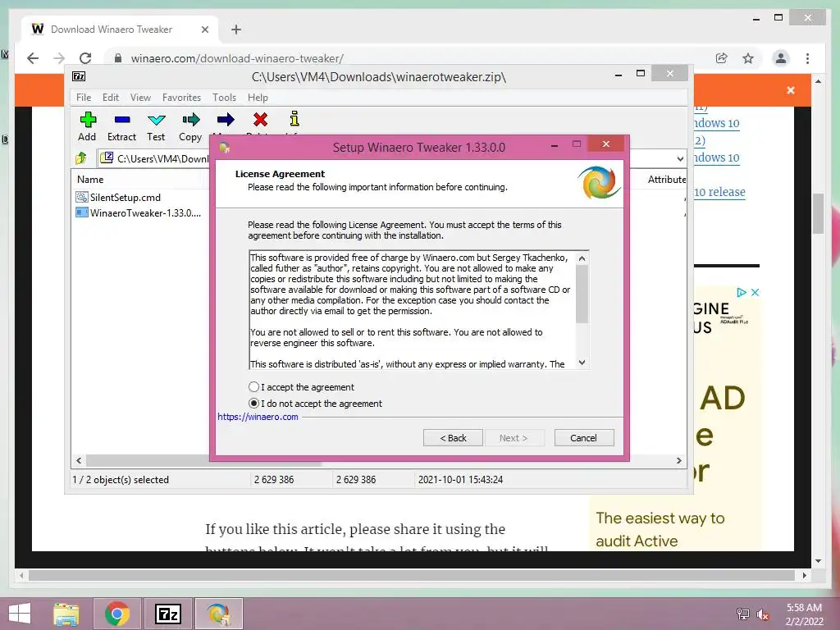Open Edit menu in 7-Zip
The height and width of the screenshot is (630, 840).
[x=111, y=98]
